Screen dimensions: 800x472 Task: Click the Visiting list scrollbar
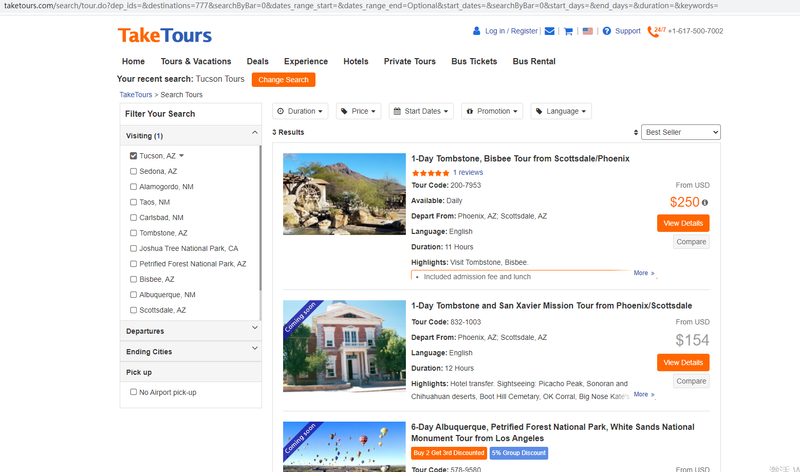(x=260, y=218)
